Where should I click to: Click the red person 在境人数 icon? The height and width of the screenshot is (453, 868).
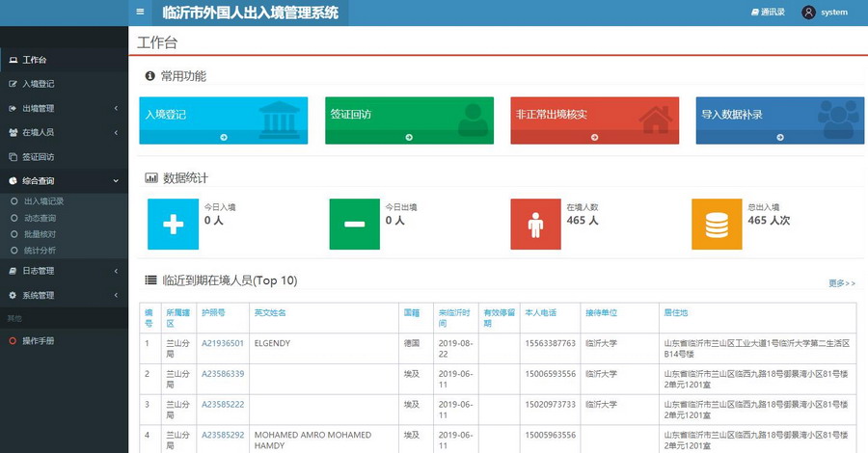[x=535, y=224]
